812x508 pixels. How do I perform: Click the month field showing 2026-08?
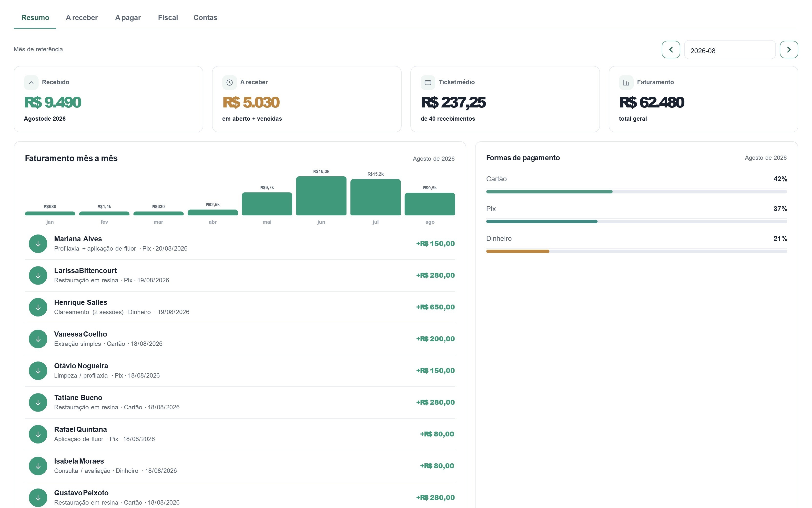(730, 50)
